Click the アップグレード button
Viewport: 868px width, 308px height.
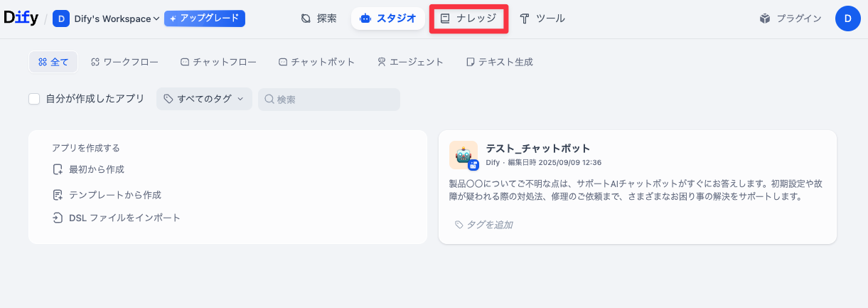pos(204,18)
